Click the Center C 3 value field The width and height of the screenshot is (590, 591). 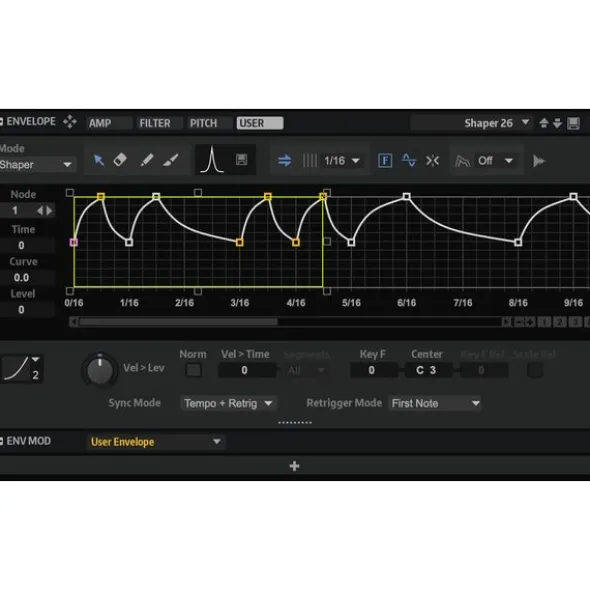428,371
